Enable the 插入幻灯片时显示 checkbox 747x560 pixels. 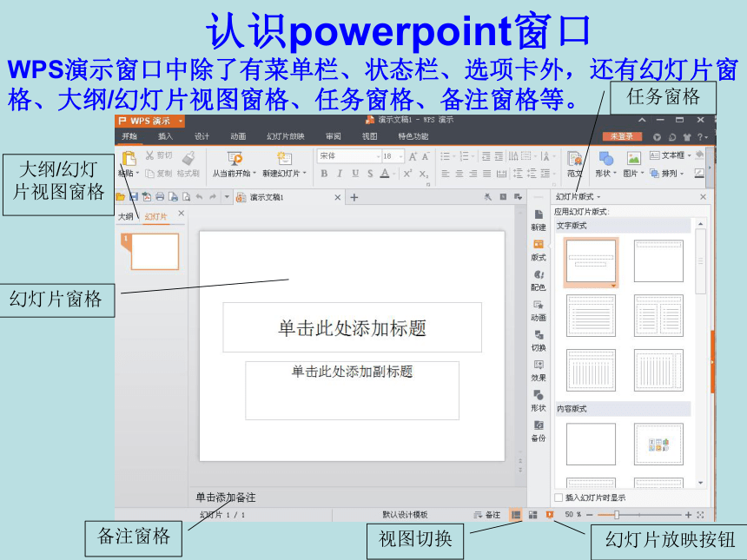click(x=559, y=497)
